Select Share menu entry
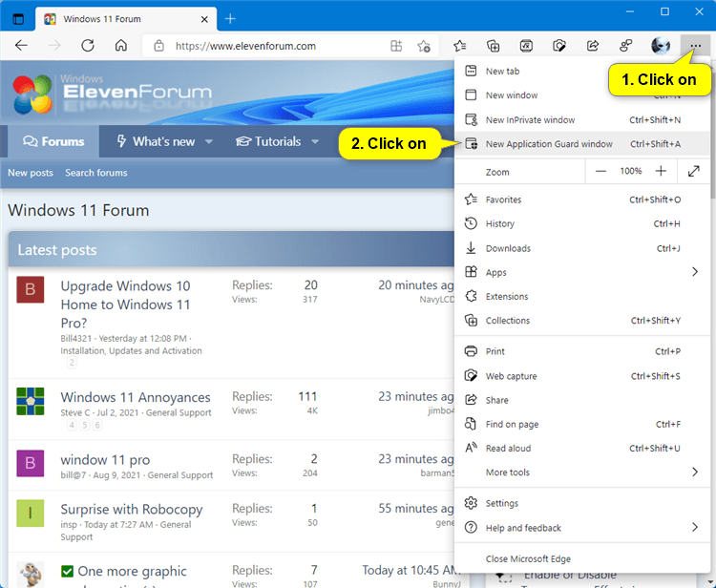The image size is (716, 588). (582, 400)
